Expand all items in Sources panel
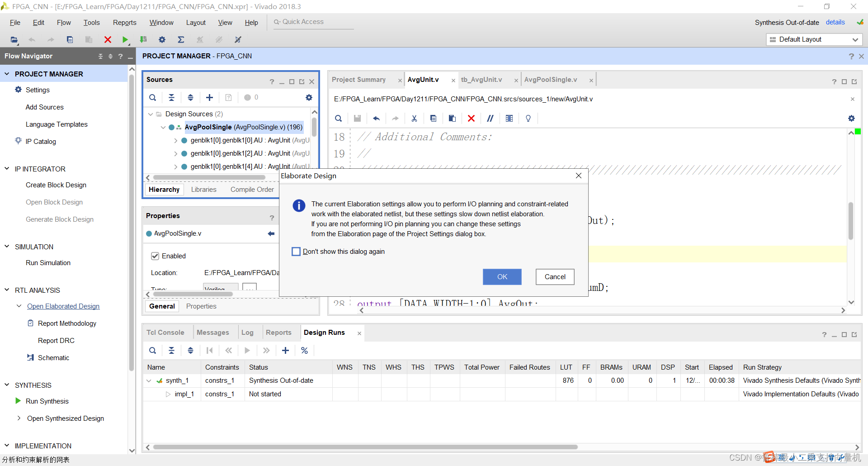Viewport: 868px width, 466px height. (x=190, y=97)
